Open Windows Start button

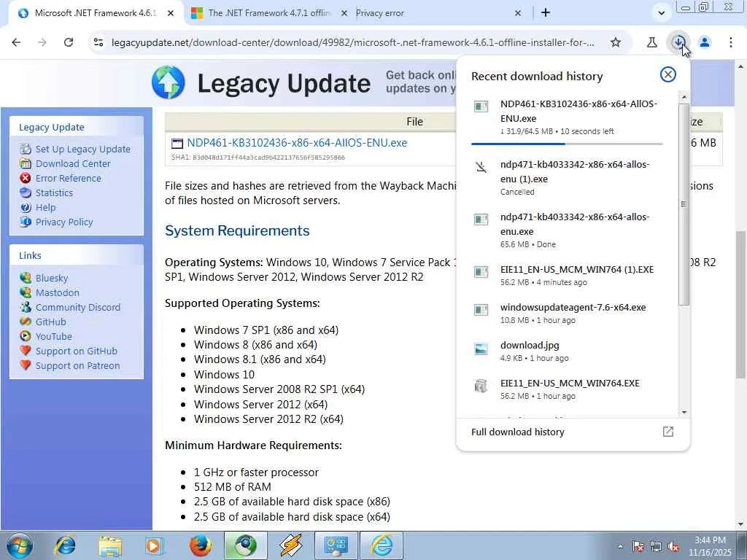(20, 545)
